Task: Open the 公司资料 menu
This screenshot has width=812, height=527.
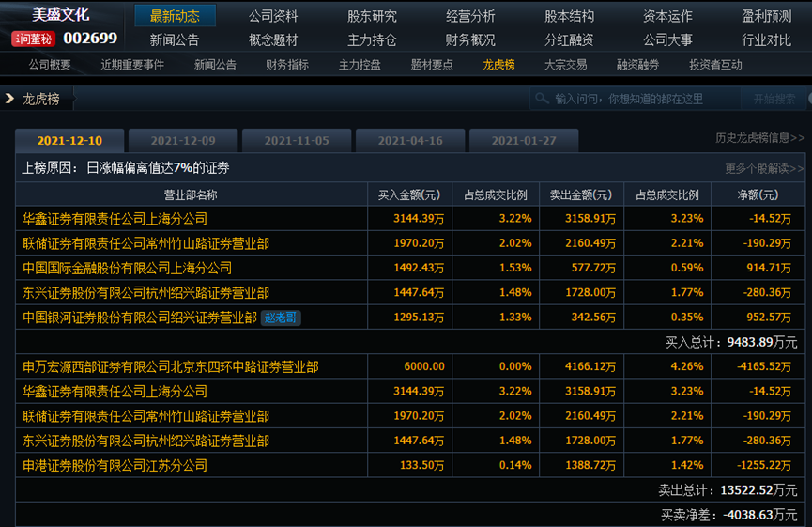Action: pos(273,16)
